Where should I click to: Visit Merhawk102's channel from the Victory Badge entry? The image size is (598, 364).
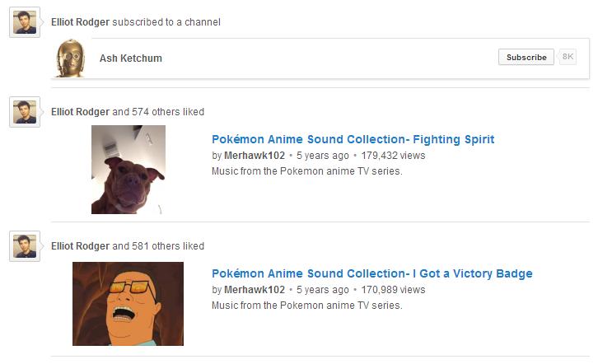(x=254, y=290)
